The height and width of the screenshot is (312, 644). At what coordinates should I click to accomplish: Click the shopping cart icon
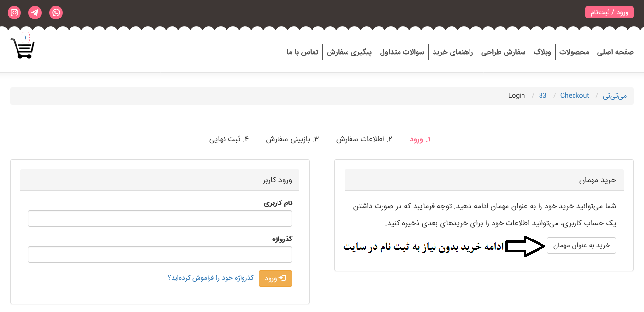pos(22,48)
